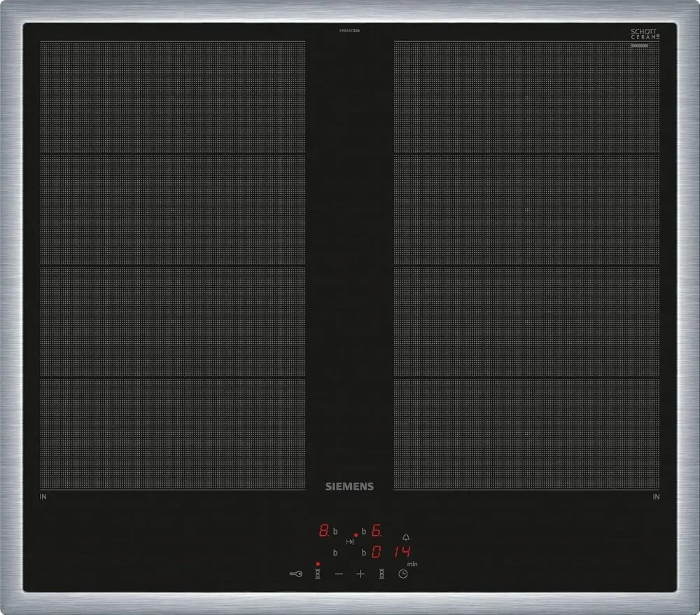This screenshot has height=615, width=700.
Task: Tap the red 0 digit display
Action: coord(376,552)
